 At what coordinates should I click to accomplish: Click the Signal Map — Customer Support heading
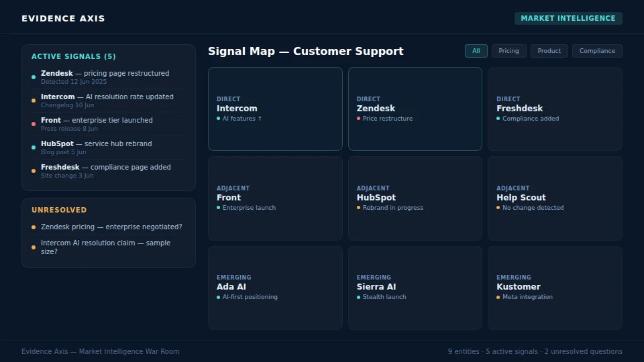306,51
